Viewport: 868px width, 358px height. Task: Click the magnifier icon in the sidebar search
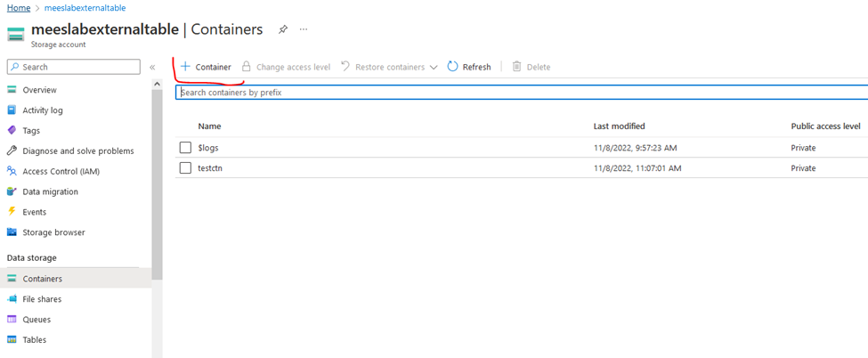coord(15,67)
